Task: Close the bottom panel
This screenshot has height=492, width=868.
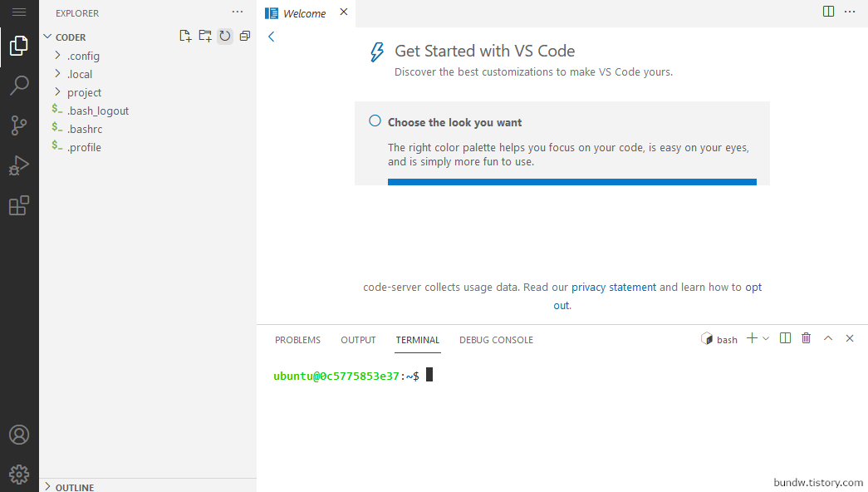Action: [x=850, y=338]
